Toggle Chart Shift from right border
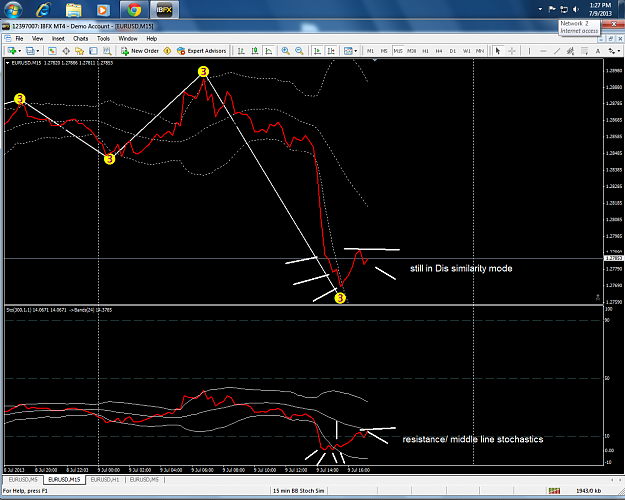The image size is (625, 500). tap(331, 51)
